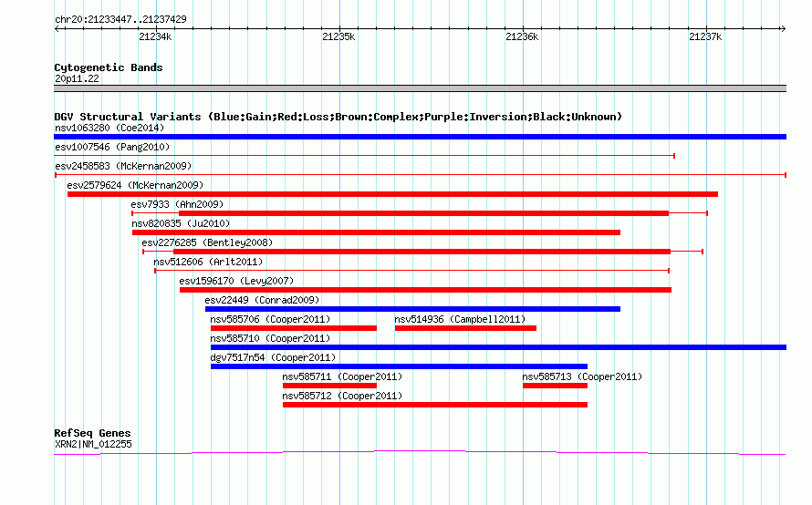Viewport: 812px width, 505px height.
Task: Select the 20p11.22 band label
Action: click(x=77, y=78)
